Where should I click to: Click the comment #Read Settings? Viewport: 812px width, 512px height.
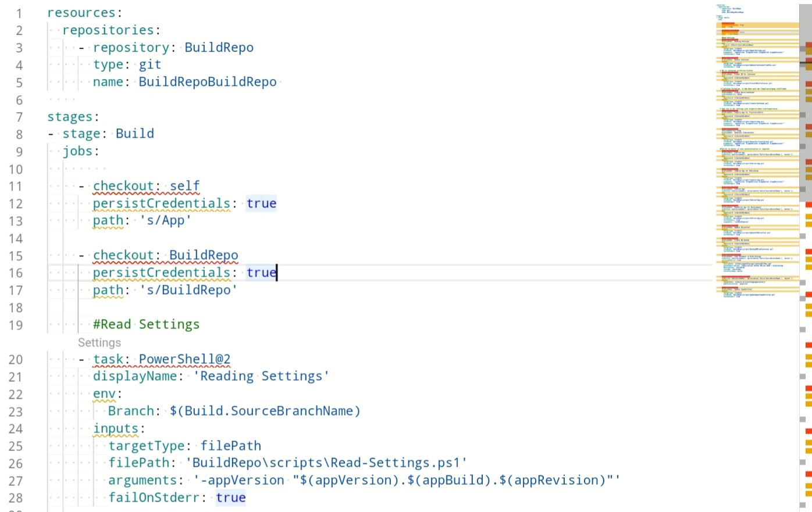coord(145,324)
